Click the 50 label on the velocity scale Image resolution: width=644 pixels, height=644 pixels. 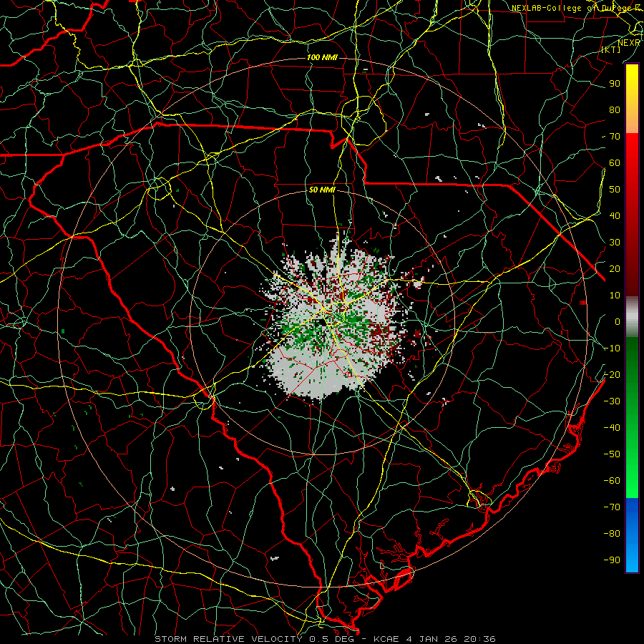[615, 190]
